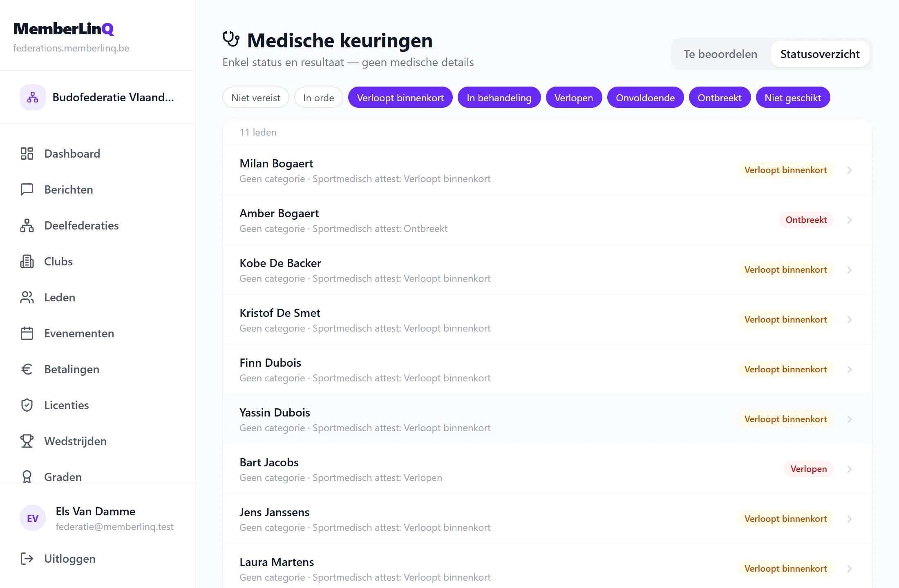Click the name Yassin Dubois
The image size is (899, 588).
275,412
